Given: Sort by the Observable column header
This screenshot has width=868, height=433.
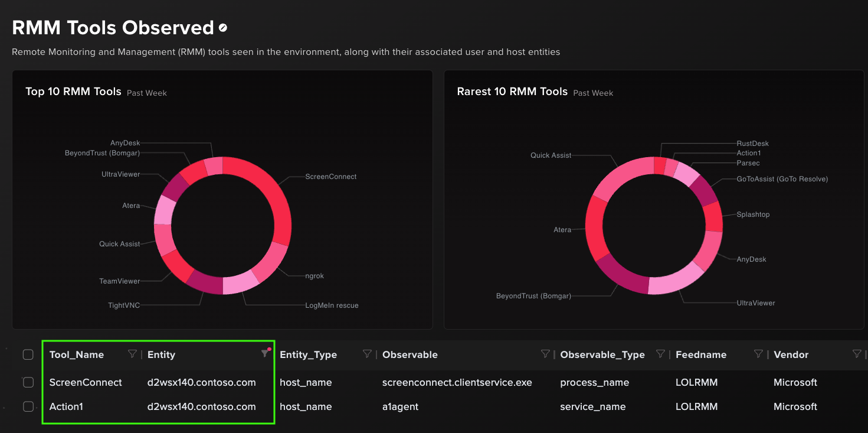Looking at the screenshot, I should click(x=410, y=354).
